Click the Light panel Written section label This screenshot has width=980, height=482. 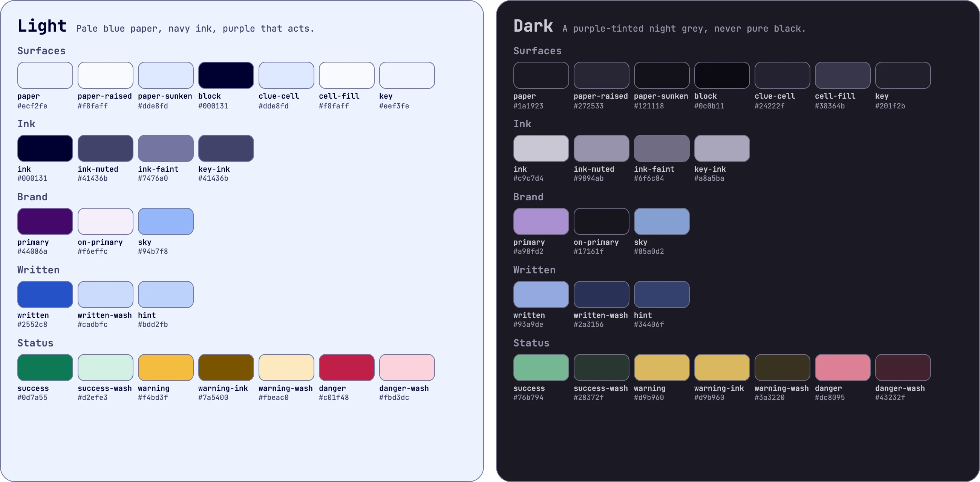coord(38,270)
